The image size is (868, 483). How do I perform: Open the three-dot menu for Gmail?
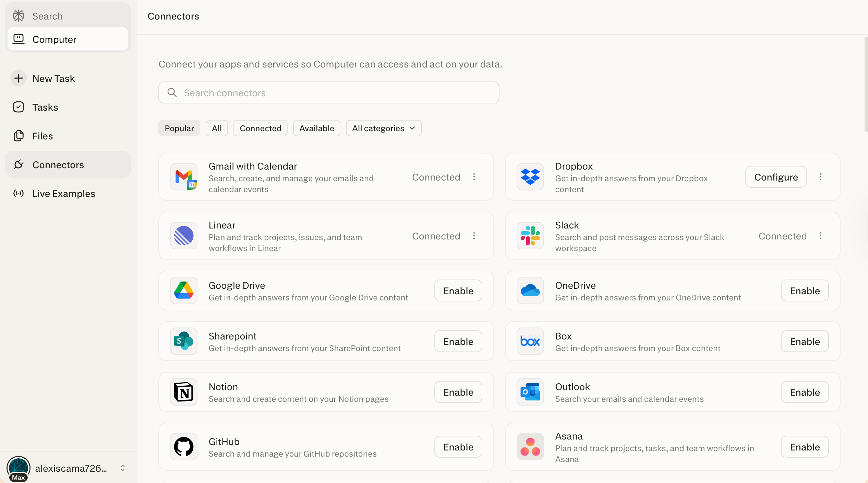474,177
